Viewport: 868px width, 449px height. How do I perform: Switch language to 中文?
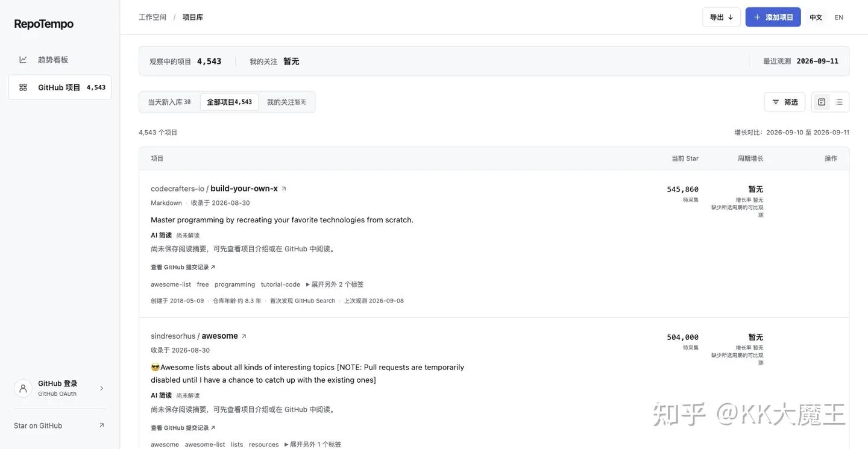coord(816,17)
